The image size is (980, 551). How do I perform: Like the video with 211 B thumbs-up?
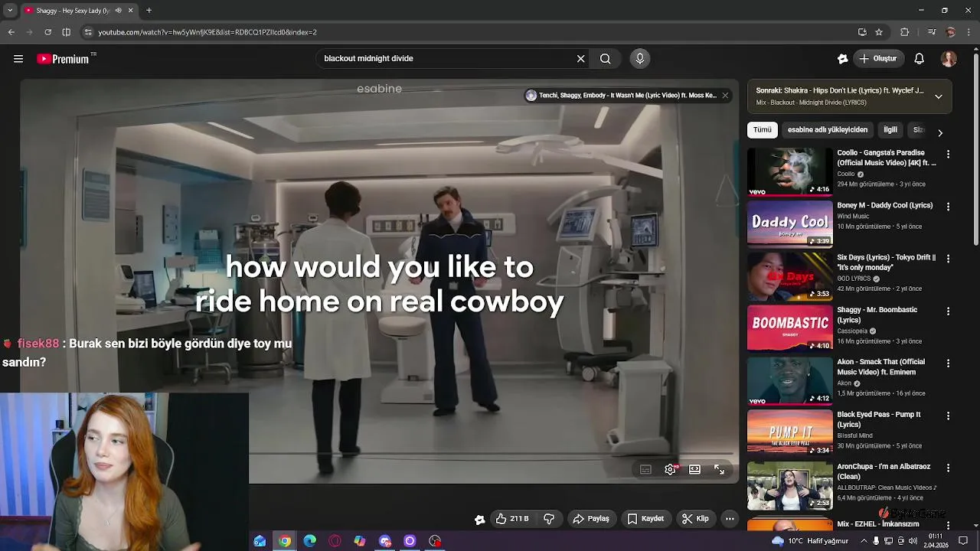point(512,519)
